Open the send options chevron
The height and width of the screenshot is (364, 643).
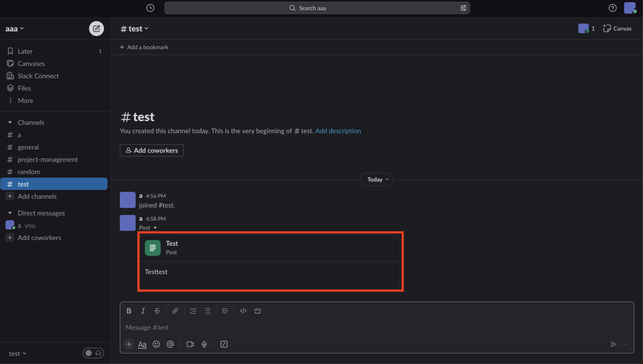tap(627, 344)
